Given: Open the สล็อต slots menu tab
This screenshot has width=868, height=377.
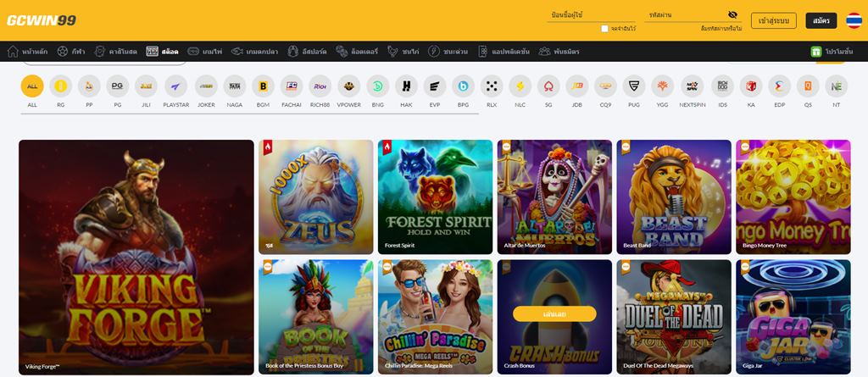Looking at the screenshot, I should point(162,52).
